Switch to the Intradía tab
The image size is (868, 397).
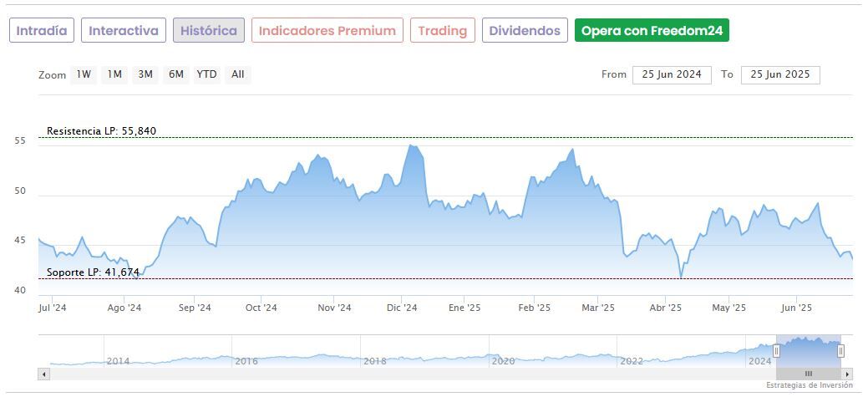(x=42, y=31)
